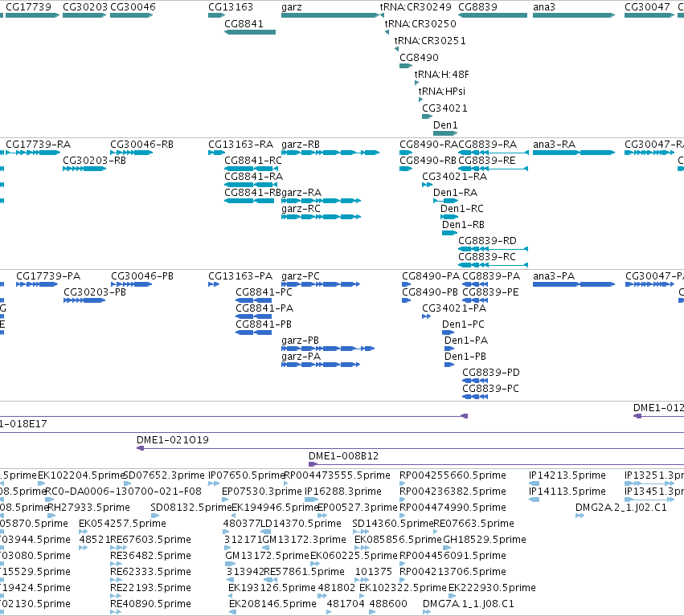This screenshot has height=616, width=684.
Task: Select the CG34021-PA protein label
Action: pyautogui.click(x=454, y=308)
